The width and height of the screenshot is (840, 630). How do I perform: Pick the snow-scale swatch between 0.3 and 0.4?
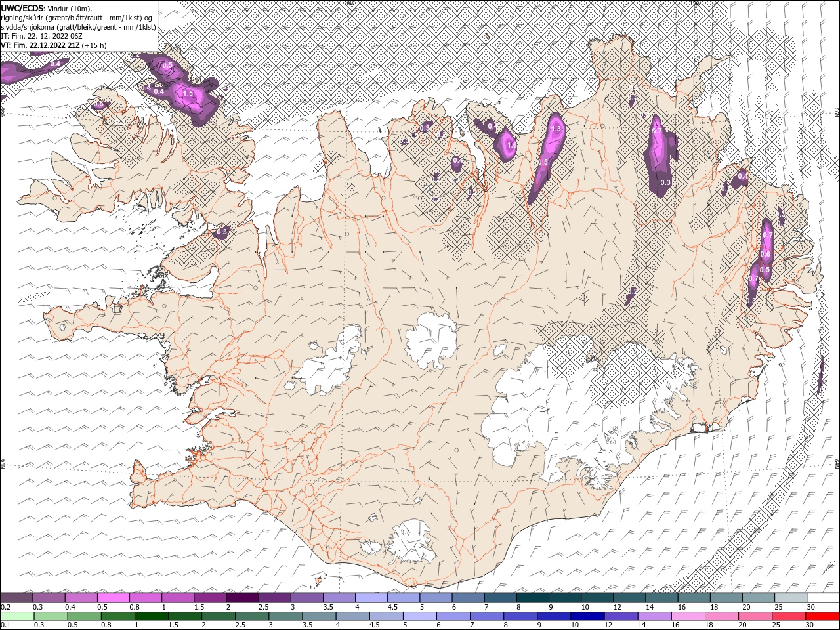tap(49, 598)
